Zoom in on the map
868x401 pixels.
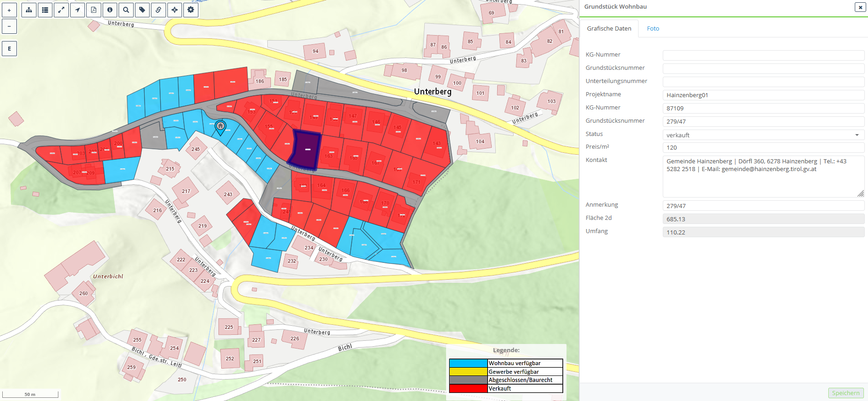point(9,10)
